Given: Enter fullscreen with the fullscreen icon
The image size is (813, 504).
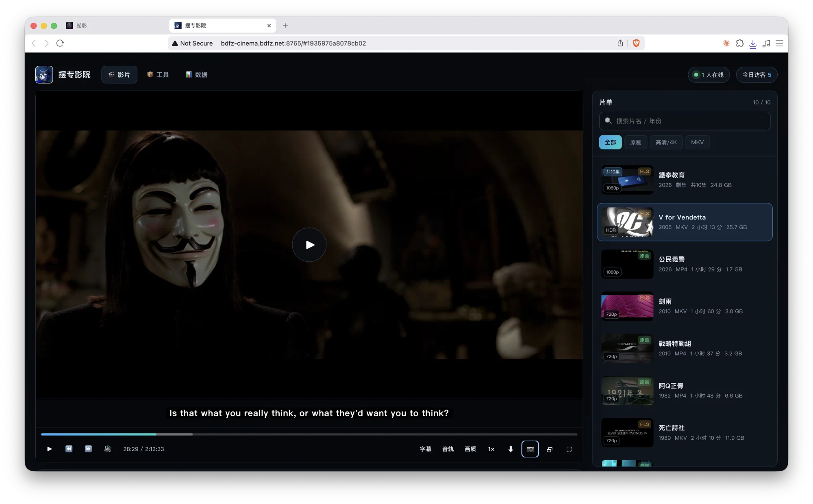Looking at the screenshot, I should click(x=569, y=449).
